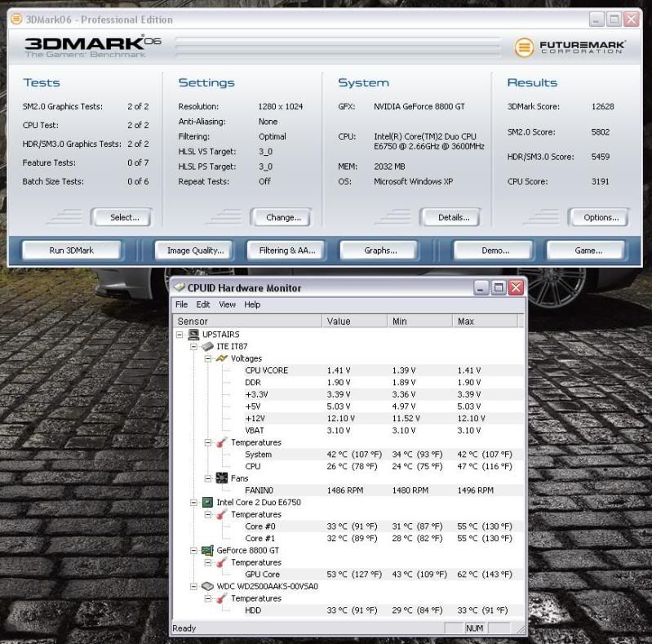Viewport: 652px width, 644px height.
Task: Collapse the ITE IT87 node
Action: (193, 347)
